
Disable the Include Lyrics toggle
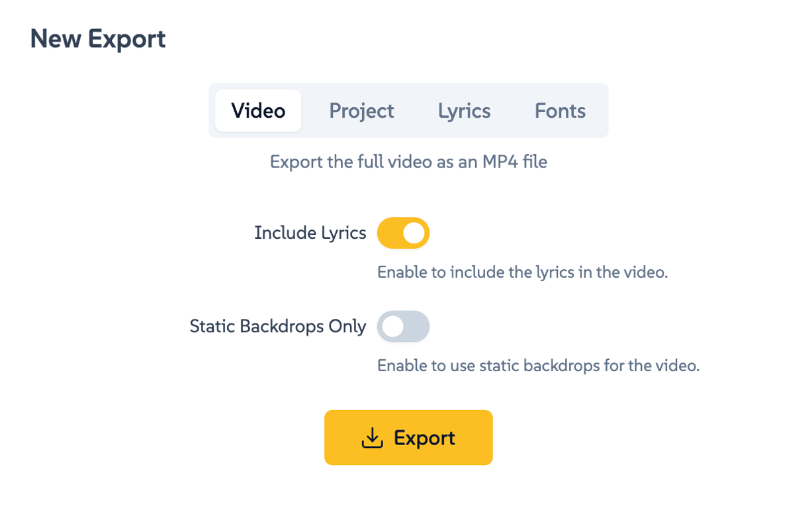point(403,233)
